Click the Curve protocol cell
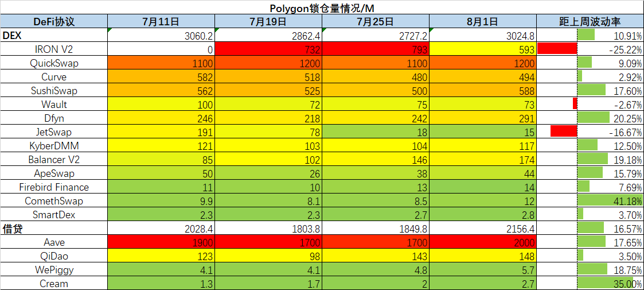644x290 pixels. [54, 77]
